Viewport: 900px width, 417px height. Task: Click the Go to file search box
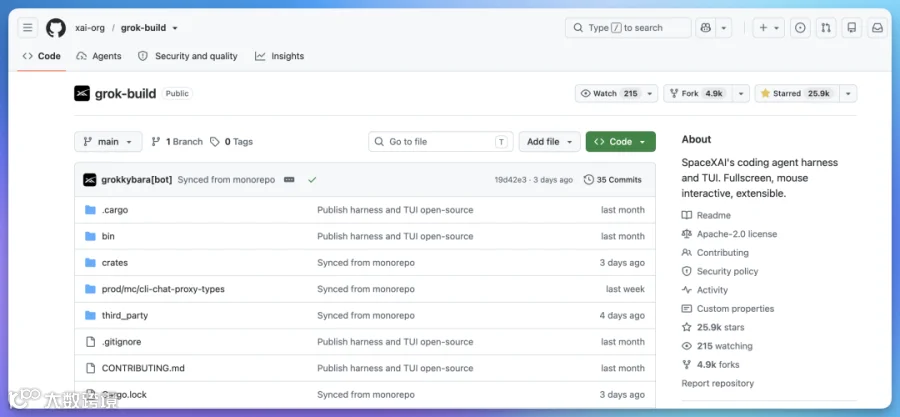441,142
